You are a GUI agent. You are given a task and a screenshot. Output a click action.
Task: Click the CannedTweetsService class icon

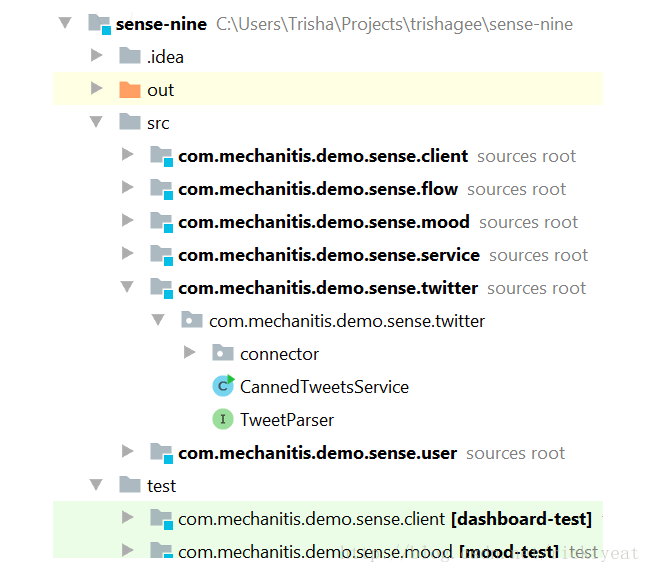[223, 386]
